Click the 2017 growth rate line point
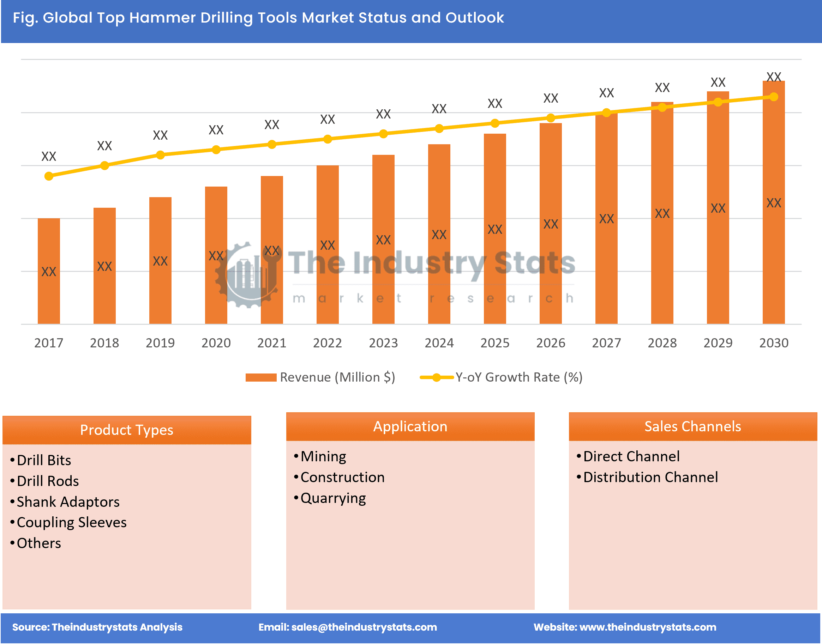The width and height of the screenshot is (822, 644). 49,176
